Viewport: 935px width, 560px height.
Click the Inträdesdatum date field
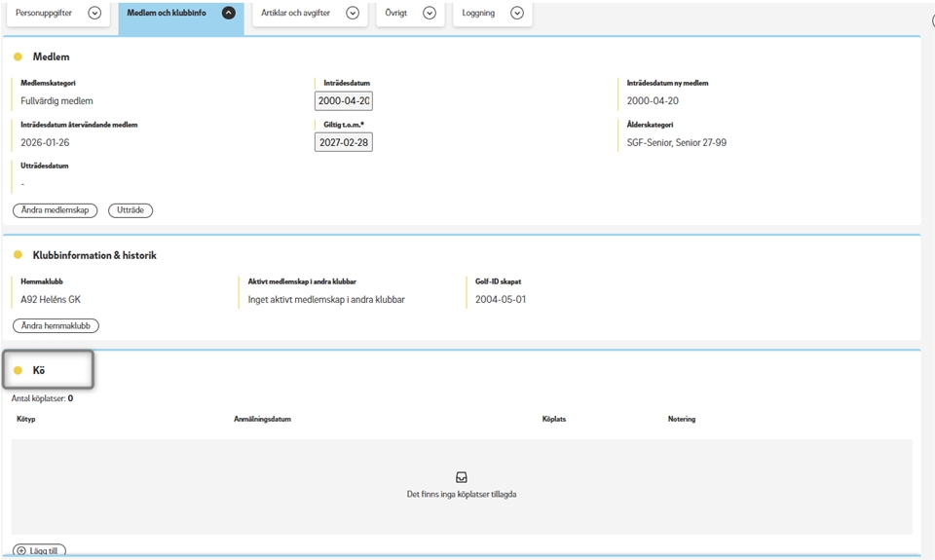pos(343,101)
